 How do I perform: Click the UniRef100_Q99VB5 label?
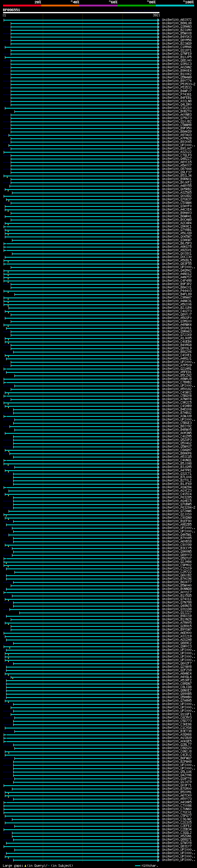pos(177,694)
